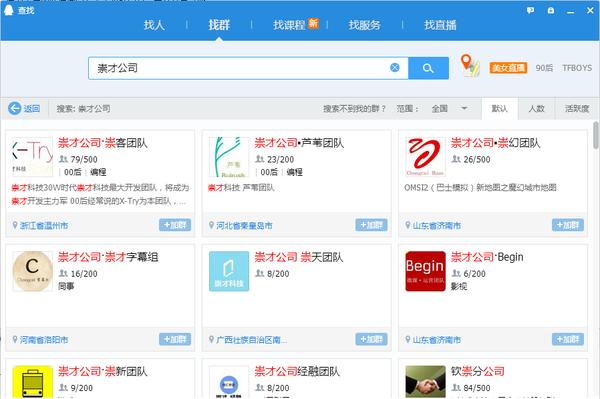Open the 崇才公司经融团队 title link

click(x=297, y=371)
